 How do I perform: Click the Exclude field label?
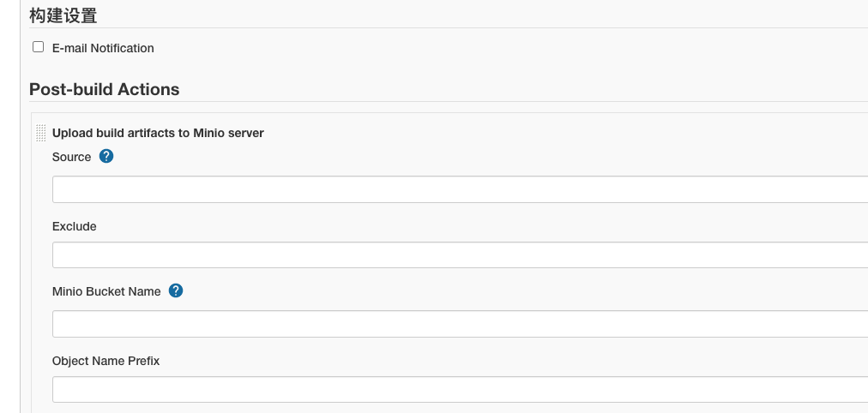point(74,227)
